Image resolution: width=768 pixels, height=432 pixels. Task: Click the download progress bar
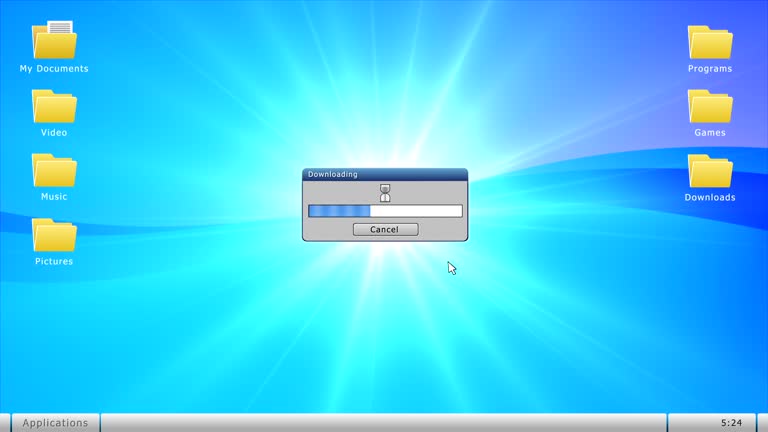click(x=385, y=211)
